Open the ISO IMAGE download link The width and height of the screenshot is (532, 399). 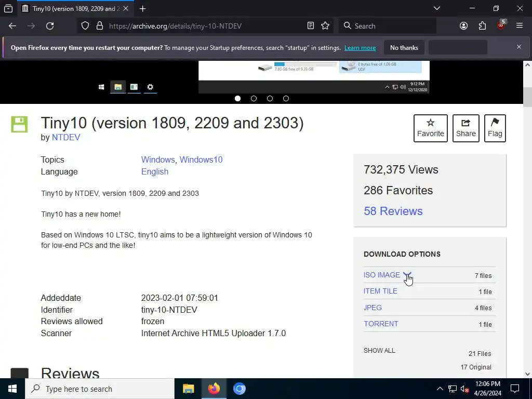click(382, 275)
